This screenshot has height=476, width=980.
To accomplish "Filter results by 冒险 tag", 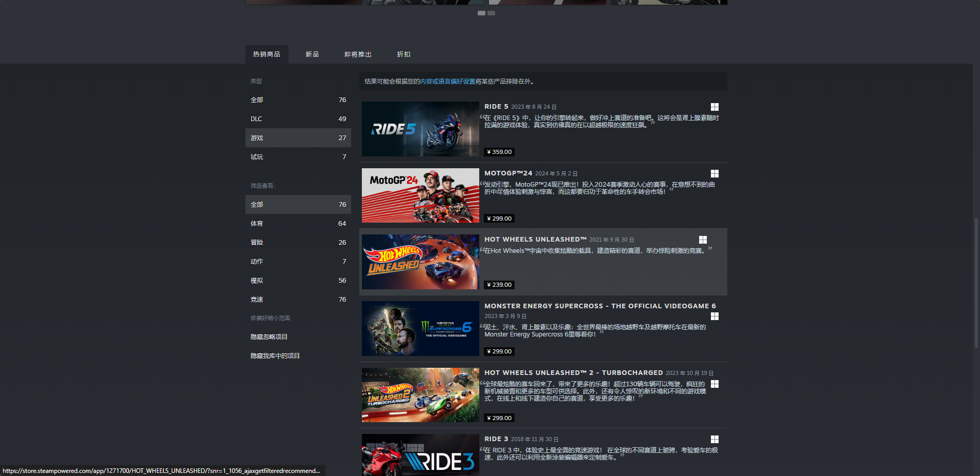I will (298, 243).
